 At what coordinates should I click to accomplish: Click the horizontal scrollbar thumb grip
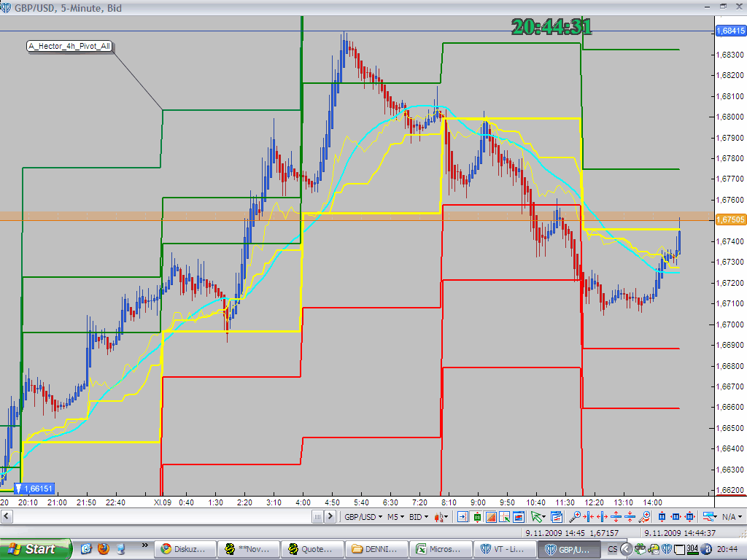[x=318, y=516]
